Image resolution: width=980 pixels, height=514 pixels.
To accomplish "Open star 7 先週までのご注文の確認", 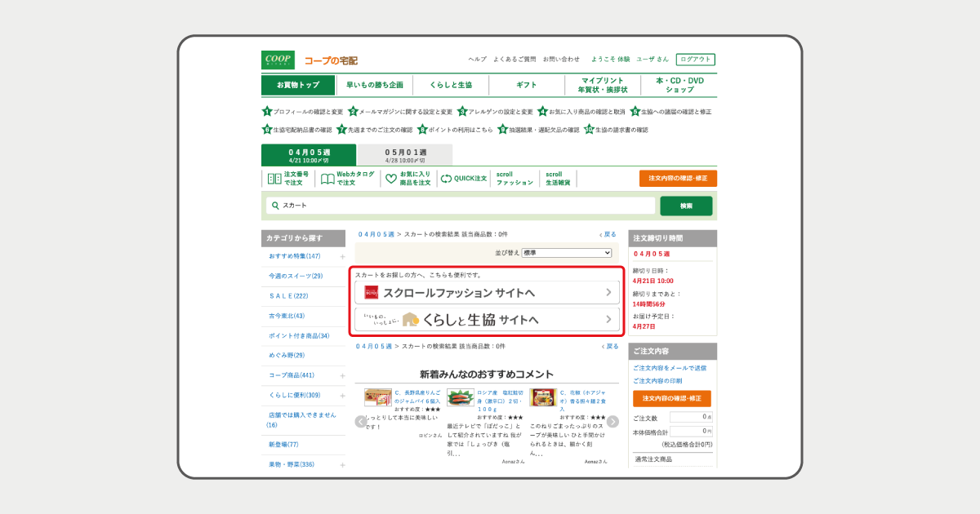I will click(375, 130).
